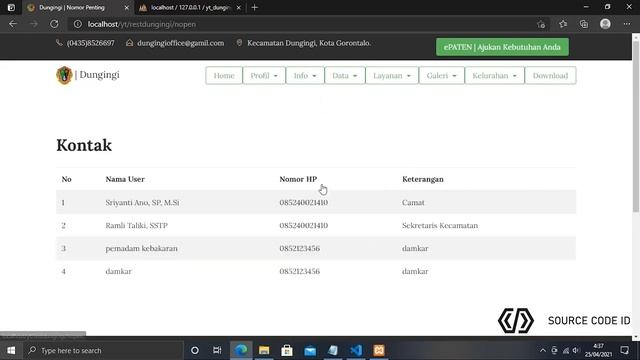Click the taskbar clock showing 4:37

click(x=598, y=350)
